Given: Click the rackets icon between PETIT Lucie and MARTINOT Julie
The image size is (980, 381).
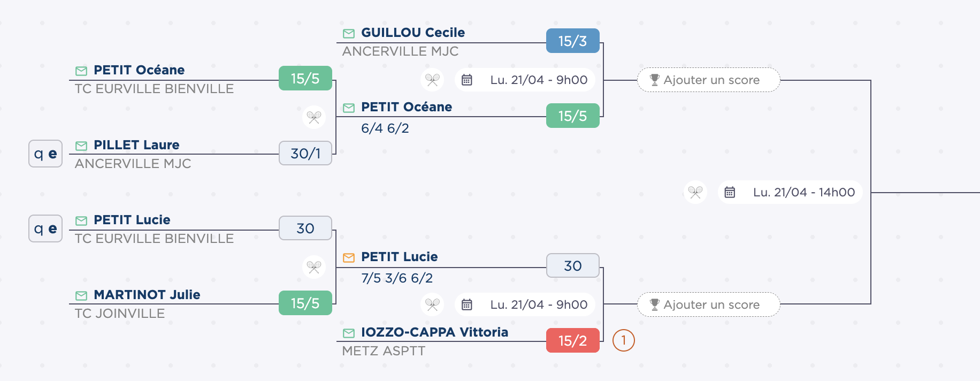Looking at the screenshot, I should pyautogui.click(x=314, y=266).
